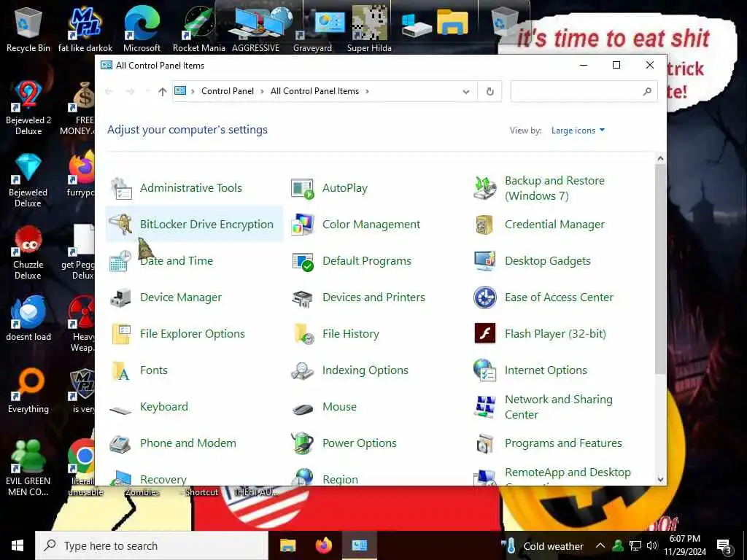Select the Super Hilda desktop icon
Screen dimensions: 747x560
coord(369,31)
